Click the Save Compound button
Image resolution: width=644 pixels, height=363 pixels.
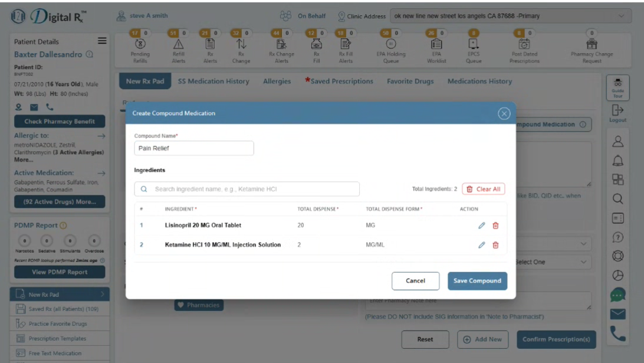click(477, 281)
